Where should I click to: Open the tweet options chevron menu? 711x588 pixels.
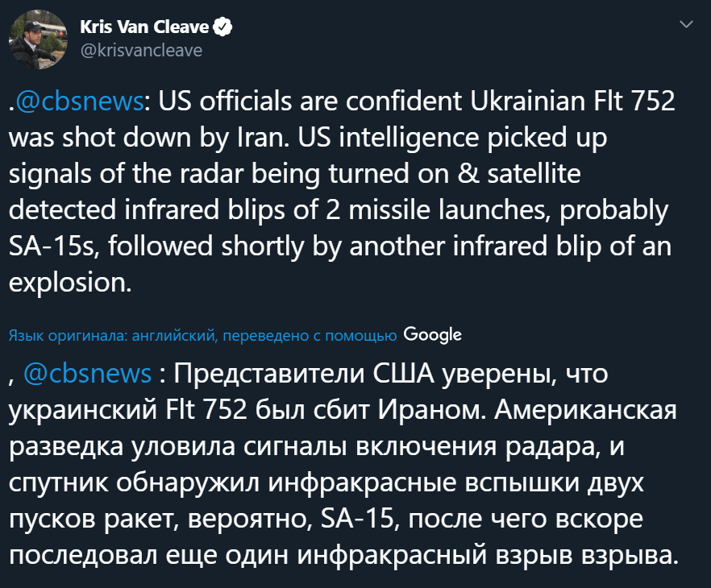pyautogui.click(x=687, y=25)
